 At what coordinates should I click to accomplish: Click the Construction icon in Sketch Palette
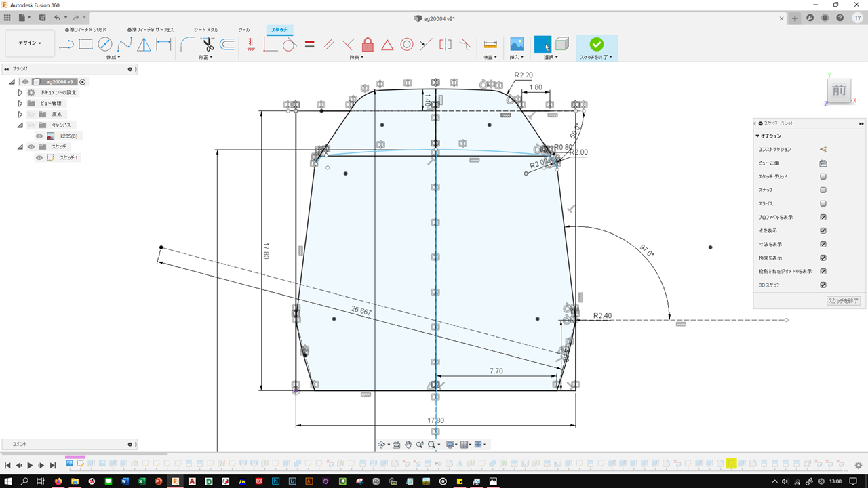tap(823, 149)
